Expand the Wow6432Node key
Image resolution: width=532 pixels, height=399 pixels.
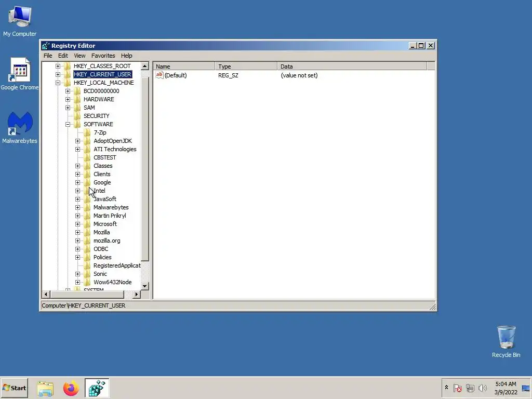click(x=78, y=282)
